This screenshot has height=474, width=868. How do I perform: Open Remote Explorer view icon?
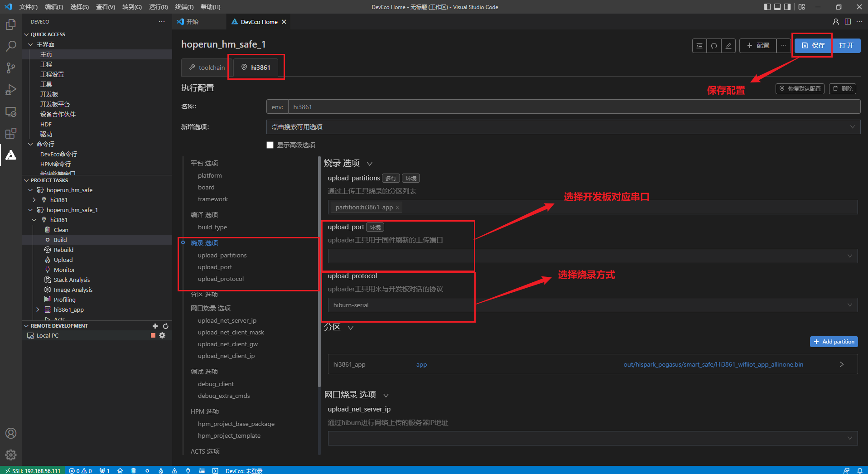[x=11, y=111]
